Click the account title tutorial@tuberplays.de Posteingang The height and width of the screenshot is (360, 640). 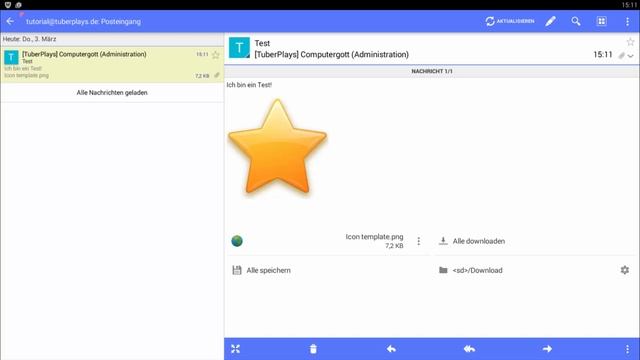tap(83, 22)
